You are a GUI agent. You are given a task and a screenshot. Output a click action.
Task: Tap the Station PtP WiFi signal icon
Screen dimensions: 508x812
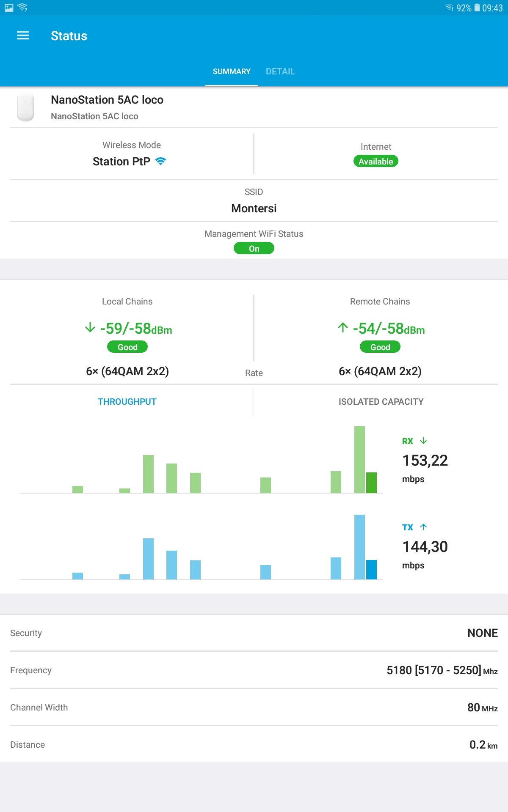[160, 161]
